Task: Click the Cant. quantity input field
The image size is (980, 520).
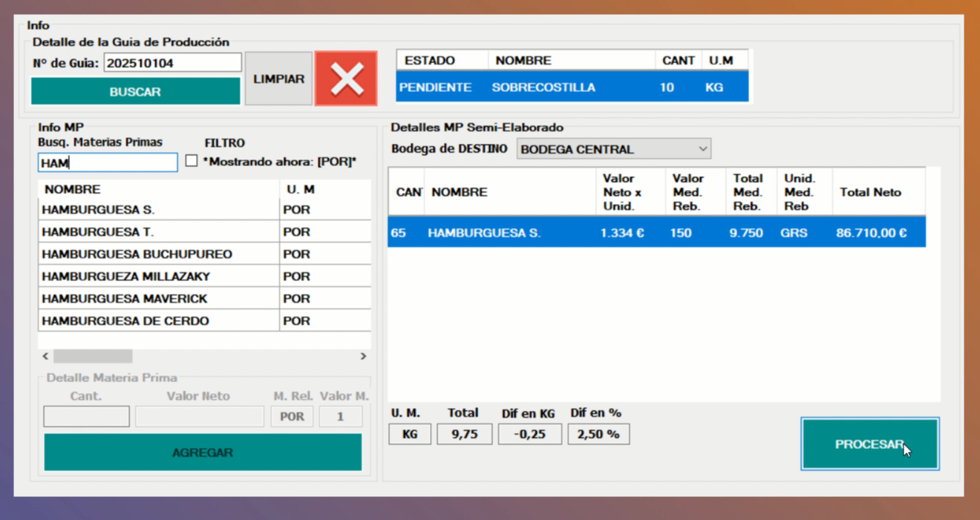Action: click(x=86, y=416)
